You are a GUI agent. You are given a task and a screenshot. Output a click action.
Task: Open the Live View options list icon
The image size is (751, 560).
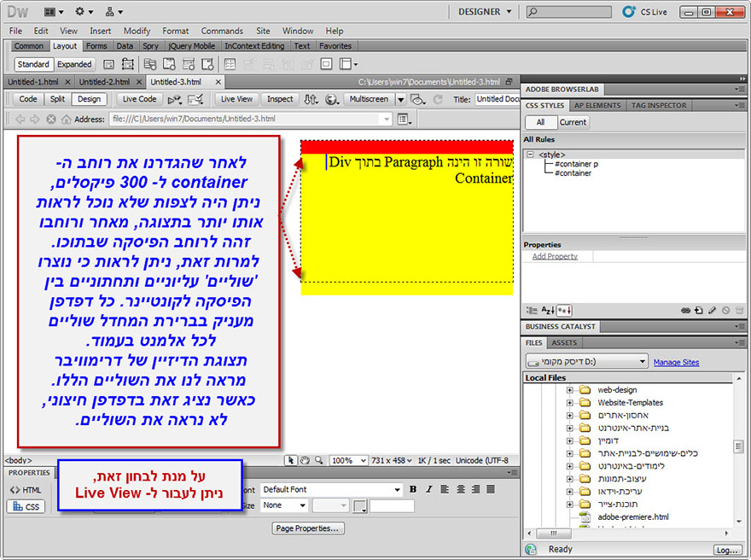pos(405,120)
